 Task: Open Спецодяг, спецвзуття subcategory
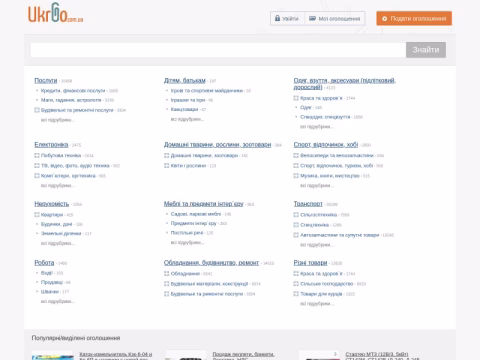click(x=325, y=117)
